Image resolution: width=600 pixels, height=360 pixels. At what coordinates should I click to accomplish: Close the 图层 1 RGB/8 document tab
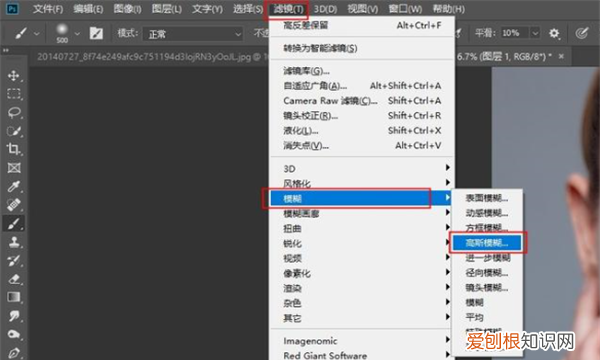point(561,57)
